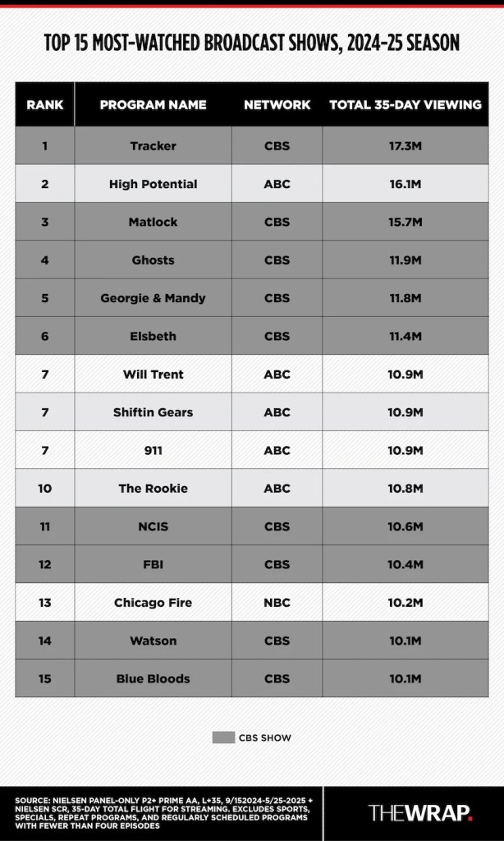This screenshot has height=841, width=504.
Task: Select the Total 35-Day Viewing header
Action: click(x=405, y=104)
